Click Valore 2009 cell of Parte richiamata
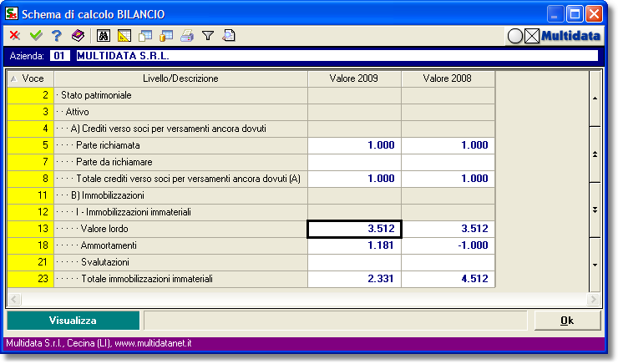 click(x=354, y=145)
